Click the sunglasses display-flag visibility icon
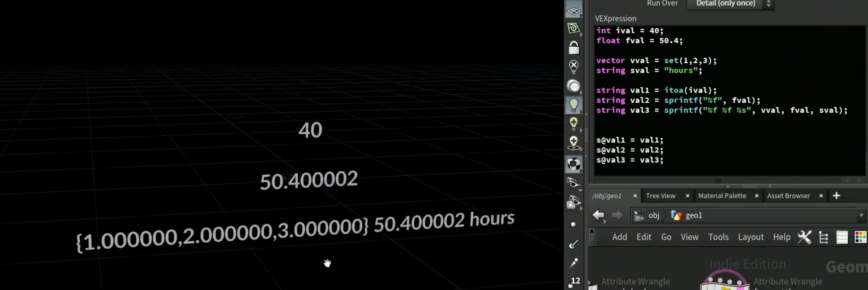Viewport: 868px width, 290px height. (573, 202)
